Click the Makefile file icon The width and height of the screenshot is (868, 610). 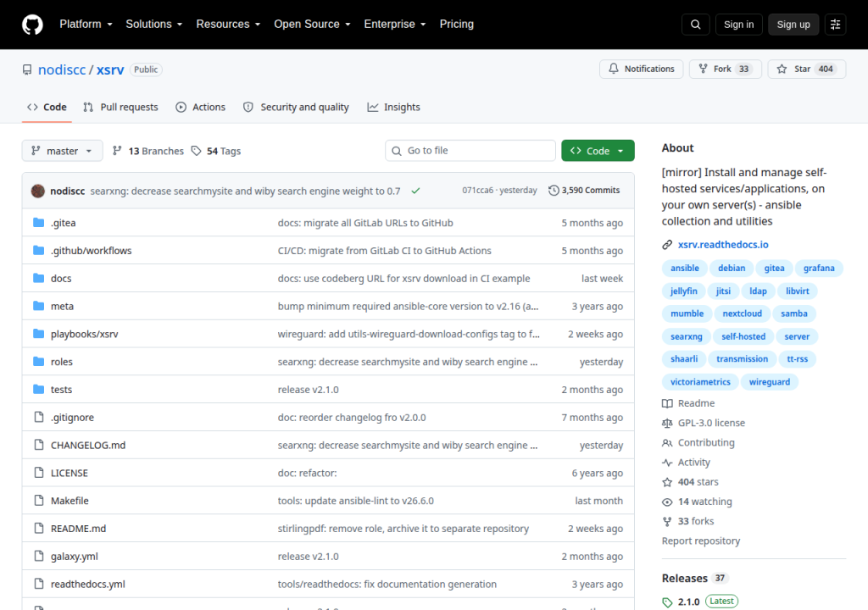click(x=39, y=501)
